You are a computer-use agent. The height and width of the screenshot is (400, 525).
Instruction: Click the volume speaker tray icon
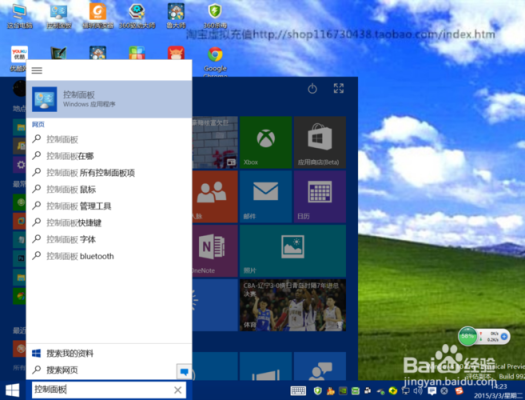pyautogui.click(x=418, y=391)
